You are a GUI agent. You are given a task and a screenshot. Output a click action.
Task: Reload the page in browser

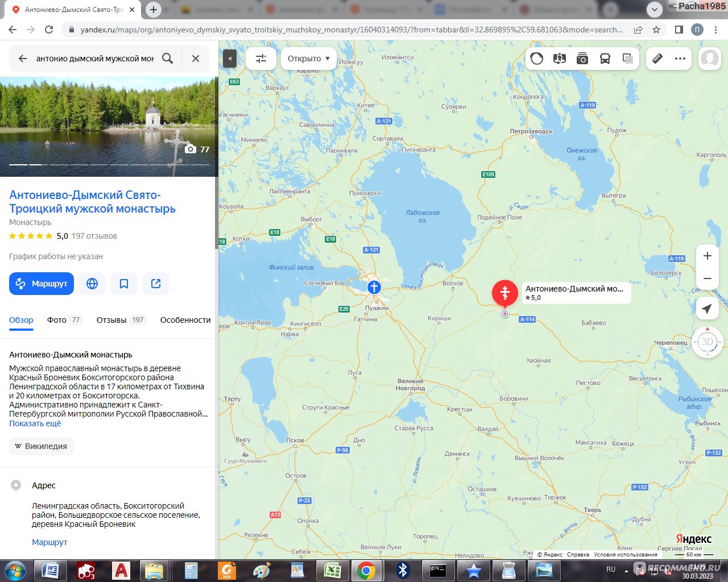[49, 30]
